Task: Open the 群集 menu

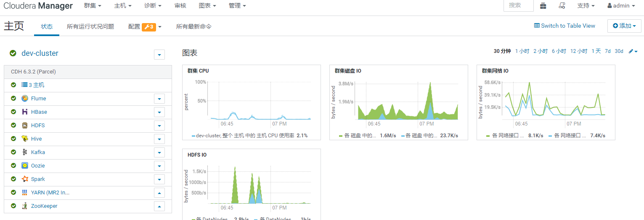Action: 93,6
